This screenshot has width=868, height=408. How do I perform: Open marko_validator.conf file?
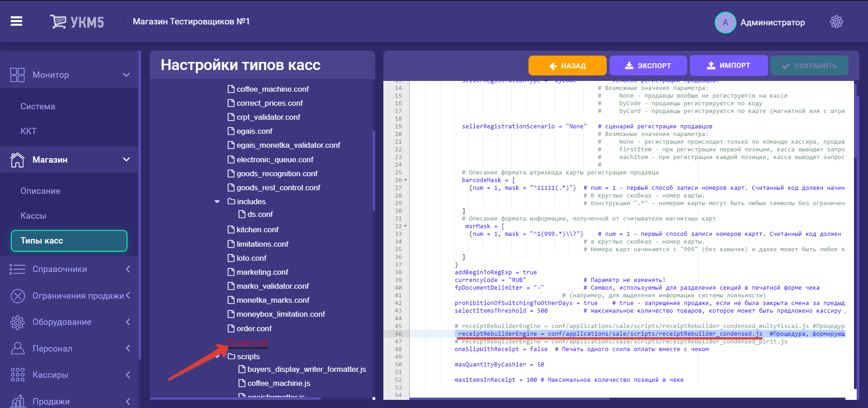273,286
